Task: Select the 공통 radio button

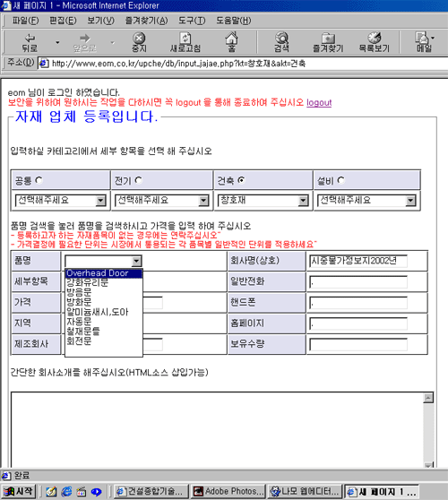Action: point(39,180)
